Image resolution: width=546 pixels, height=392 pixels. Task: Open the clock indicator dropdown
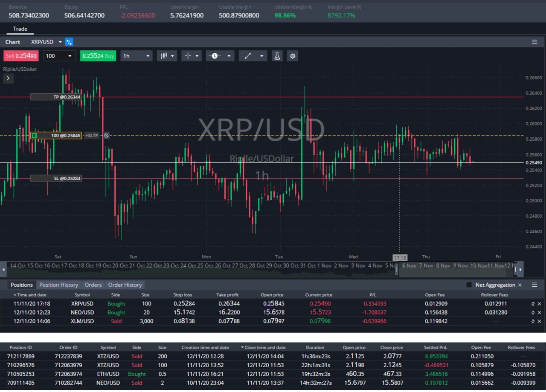[x=220, y=56]
